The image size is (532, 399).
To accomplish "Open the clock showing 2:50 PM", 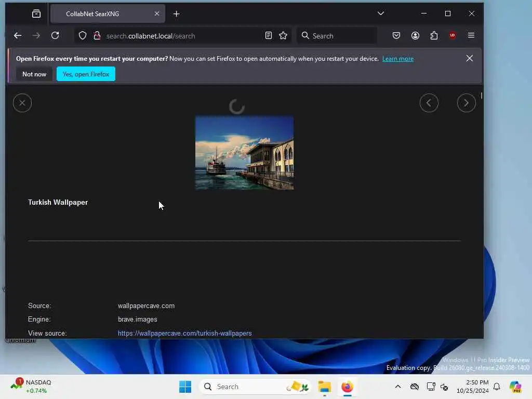I will coord(473,387).
